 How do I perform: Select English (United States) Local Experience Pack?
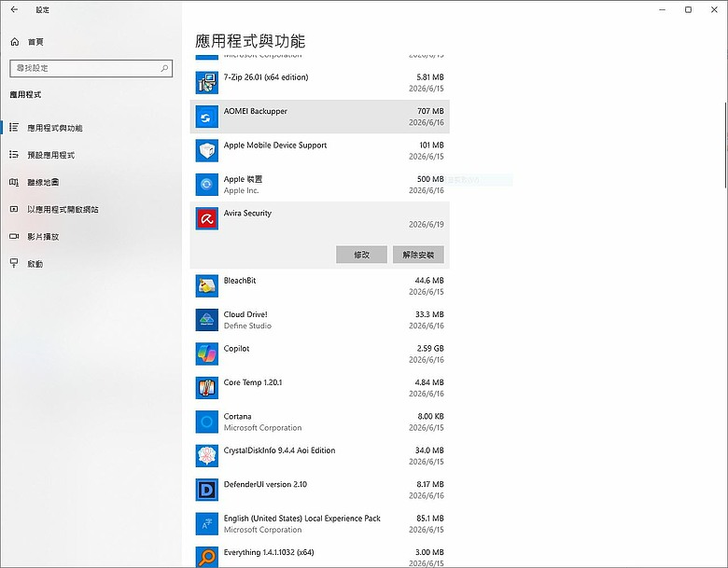coord(301,519)
